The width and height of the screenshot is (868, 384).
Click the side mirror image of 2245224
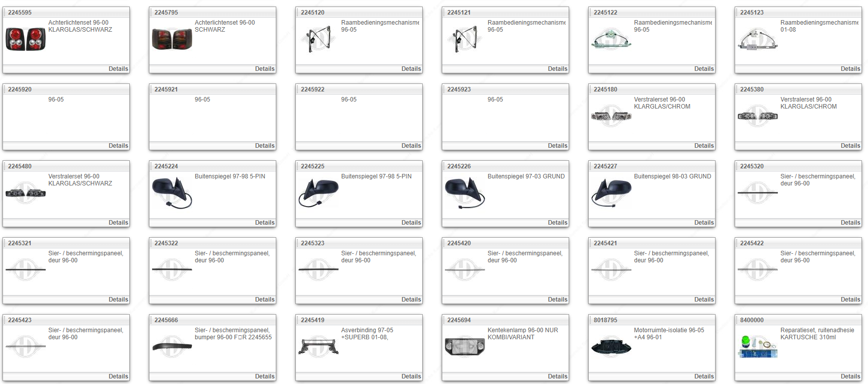pyautogui.click(x=172, y=193)
